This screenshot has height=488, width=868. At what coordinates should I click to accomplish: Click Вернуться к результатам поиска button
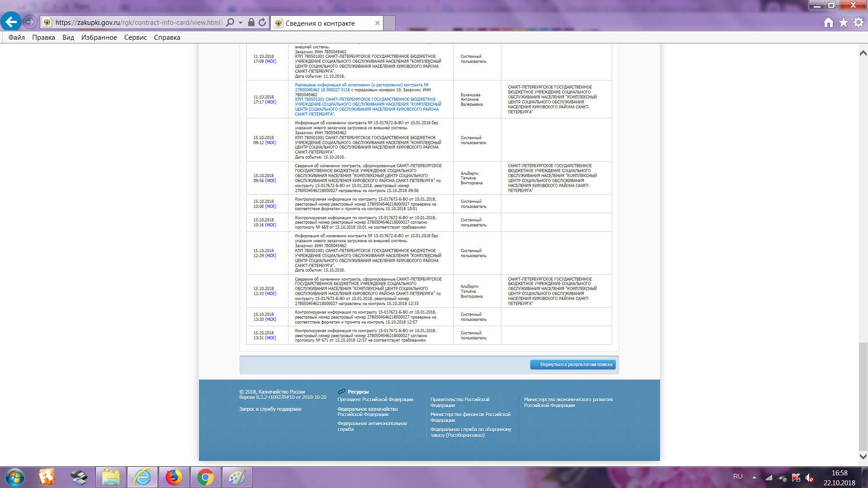click(x=573, y=365)
